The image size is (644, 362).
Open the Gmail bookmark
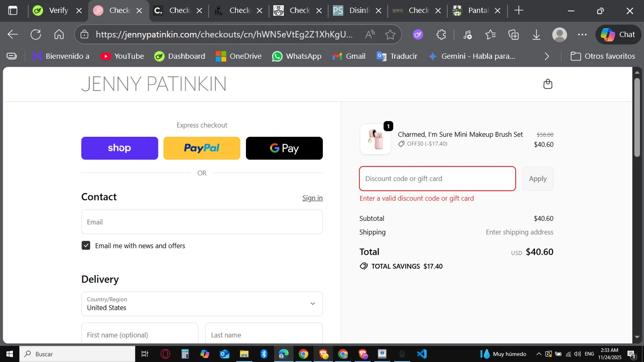coord(349,56)
